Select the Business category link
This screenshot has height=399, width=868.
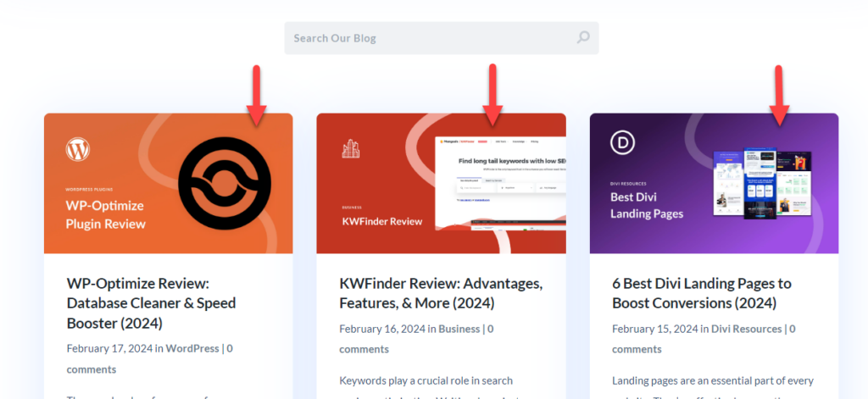point(459,329)
